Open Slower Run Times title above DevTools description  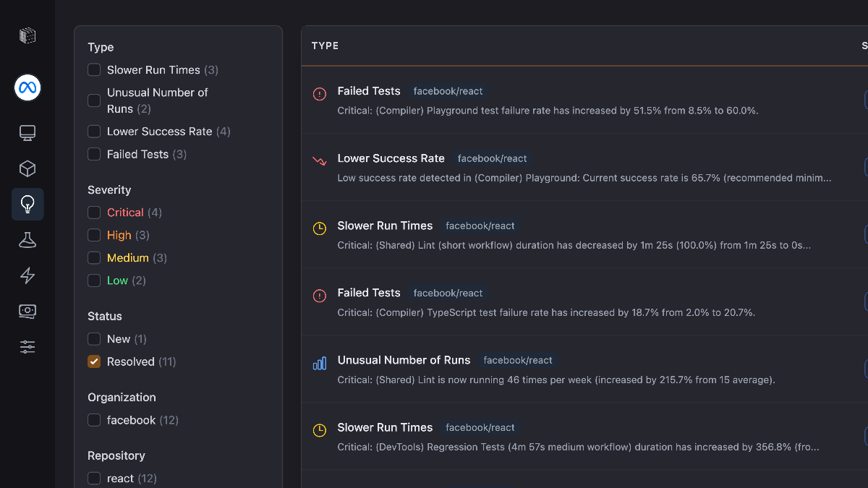pos(385,427)
